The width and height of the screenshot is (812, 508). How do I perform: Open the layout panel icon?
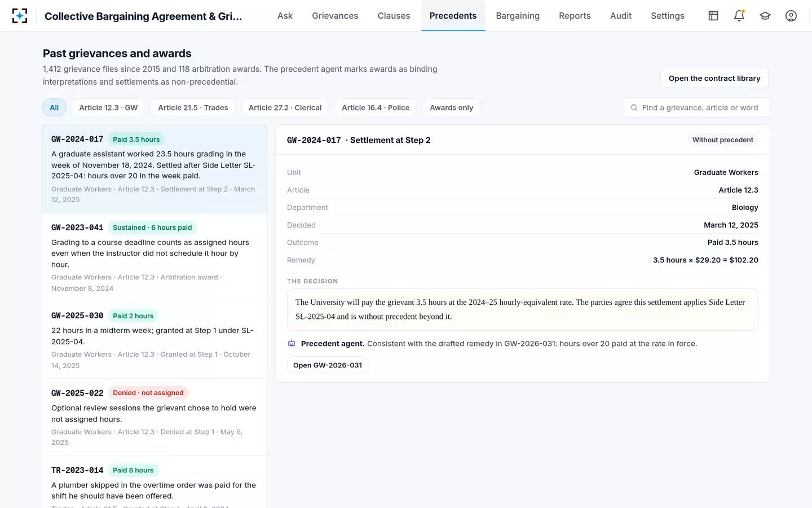(x=713, y=16)
